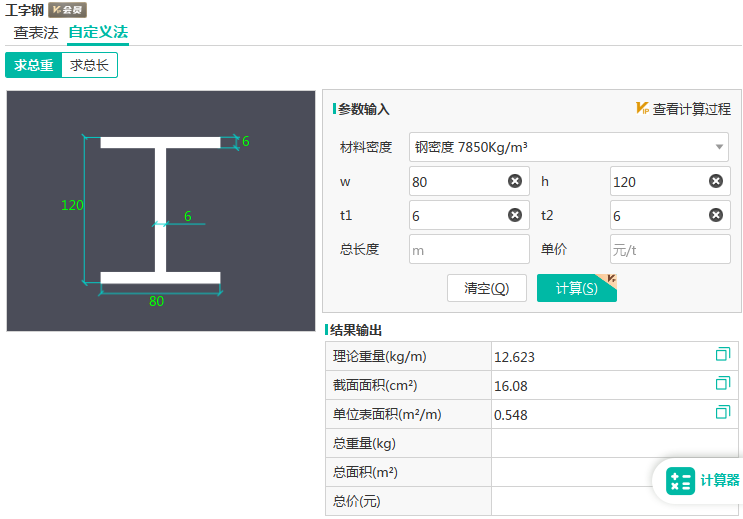
Task: Click the 总价(元) row label
Action: [x=356, y=501]
